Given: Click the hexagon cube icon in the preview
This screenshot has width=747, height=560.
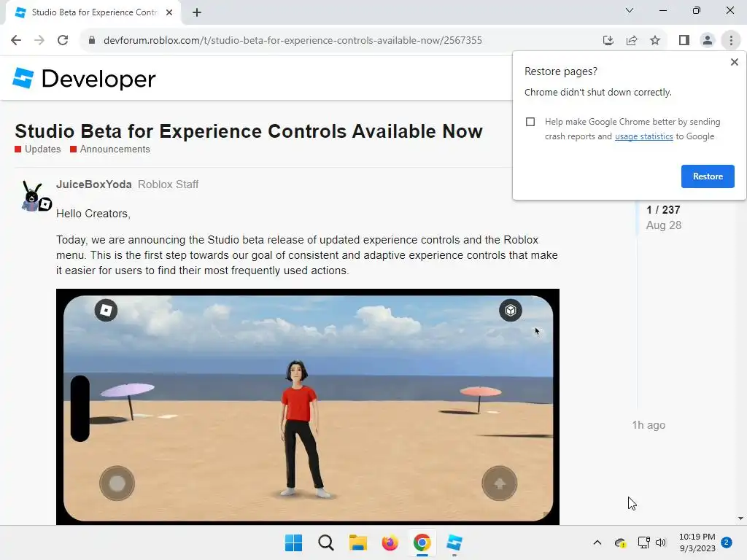Looking at the screenshot, I should click(510, 311).
